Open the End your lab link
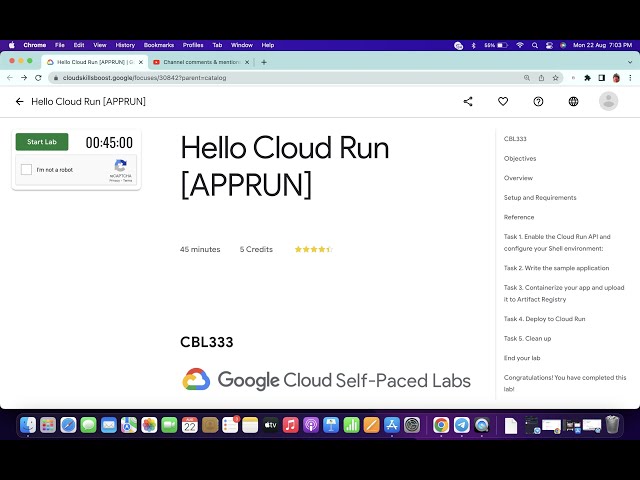Image resolution: width=640 pixels, height=480 pixels. point(522,358)
